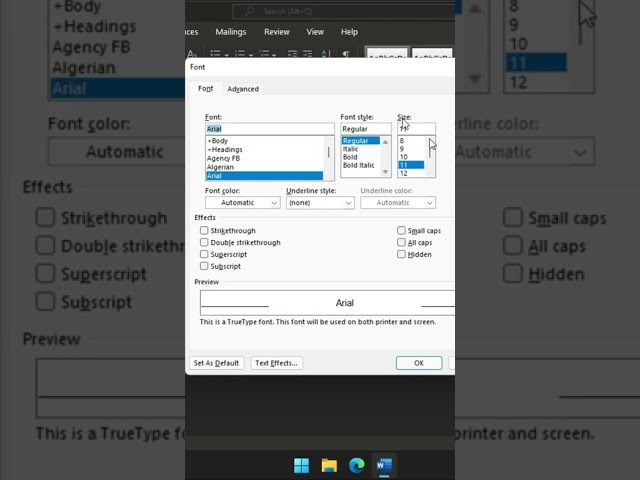Click the Size list scrollbar
Screen dimensions: 640x480
pos(431,157)
